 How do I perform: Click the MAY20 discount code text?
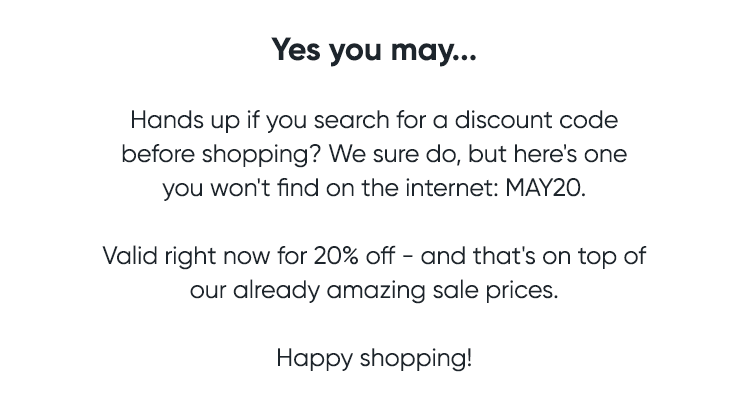click(x=541, y=188)
